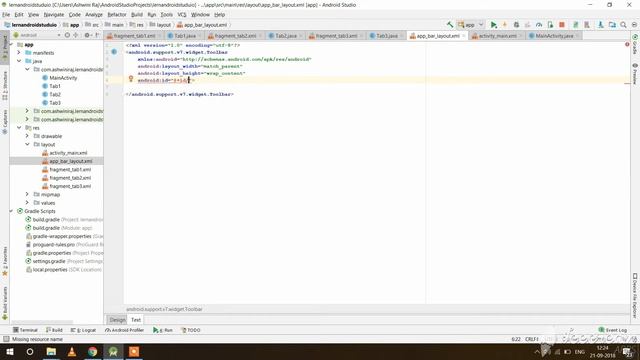Open activity_main.xml in the project tree
Screen dimensions: 640x360
(68, 153)
